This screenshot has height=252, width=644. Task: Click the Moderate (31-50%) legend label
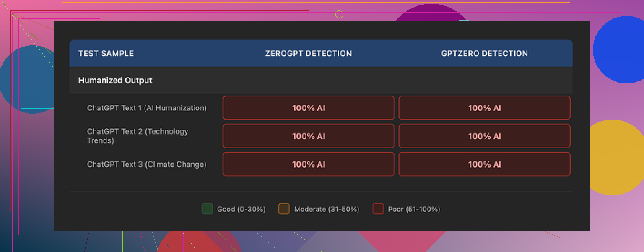(327, 209)
